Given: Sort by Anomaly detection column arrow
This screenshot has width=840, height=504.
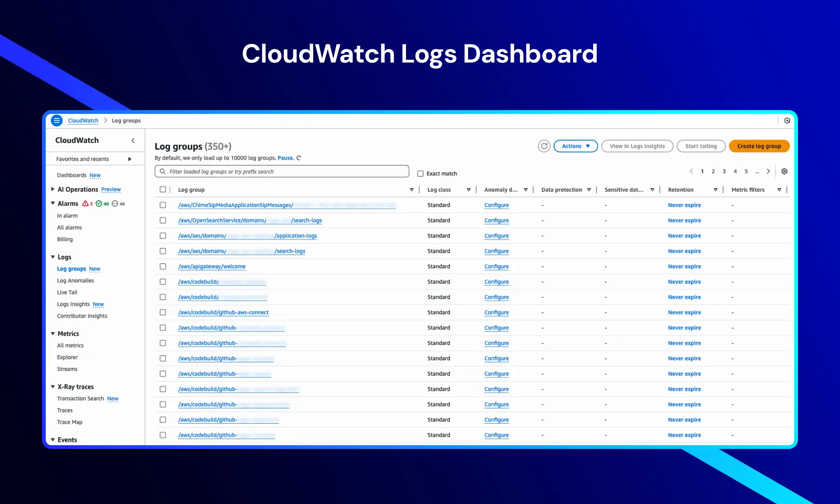Looking at the screenshot, I should 525,190.
